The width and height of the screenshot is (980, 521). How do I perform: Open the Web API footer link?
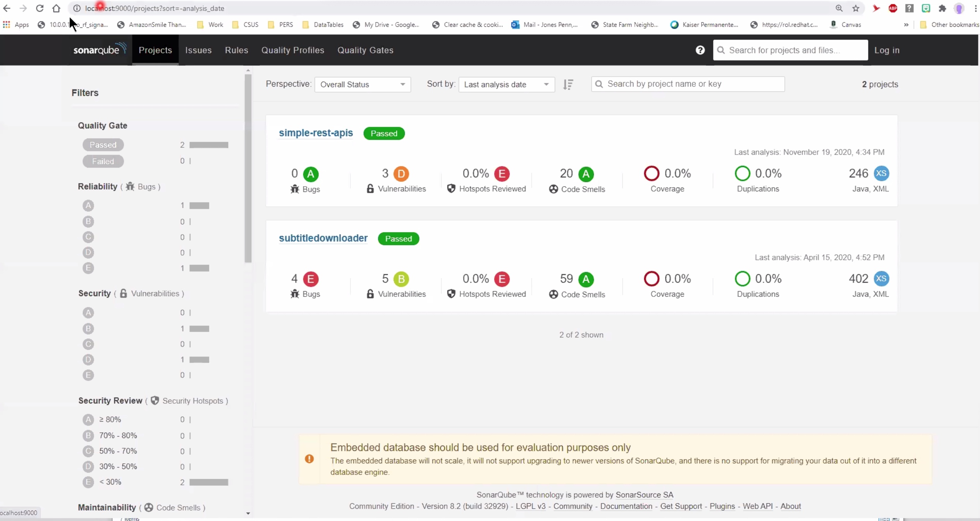758,506
